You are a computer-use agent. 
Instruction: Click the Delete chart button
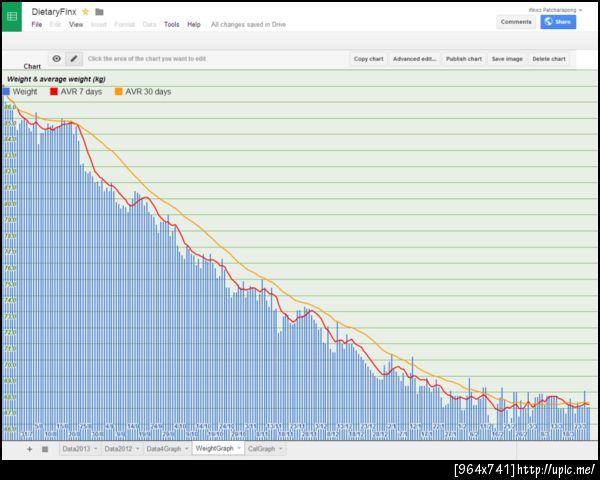click(549, 59)
